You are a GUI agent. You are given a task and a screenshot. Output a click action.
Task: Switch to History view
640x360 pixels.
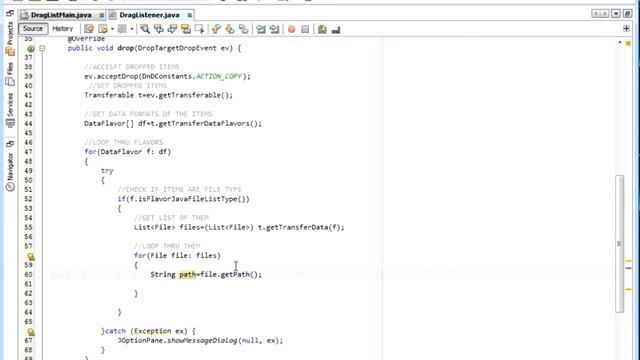coord(62,29)
